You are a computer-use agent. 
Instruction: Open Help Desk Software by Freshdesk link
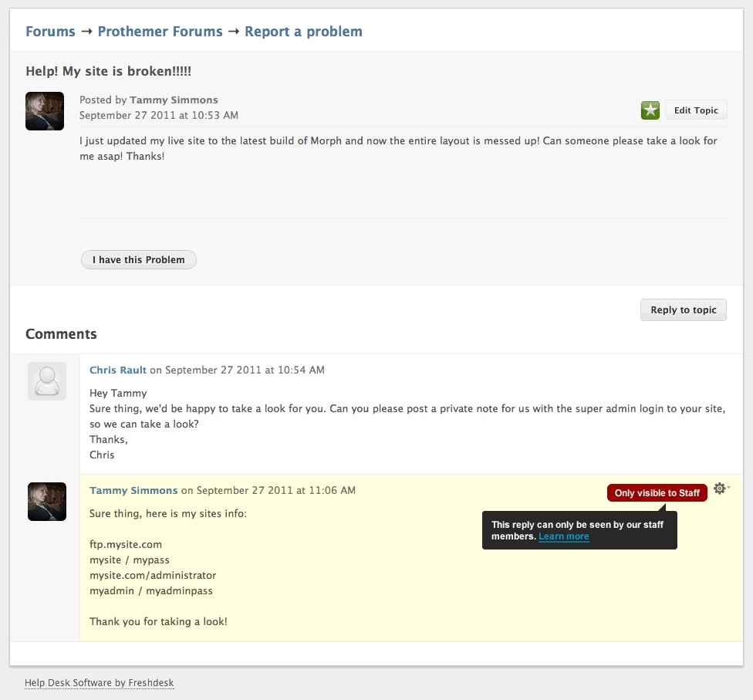(100, 683)
